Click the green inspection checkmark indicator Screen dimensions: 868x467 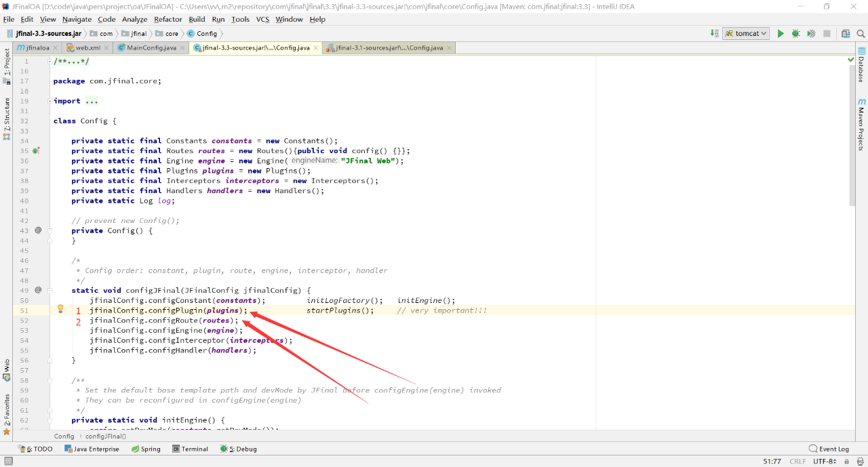pyautogui.click(x=851, y=60)
